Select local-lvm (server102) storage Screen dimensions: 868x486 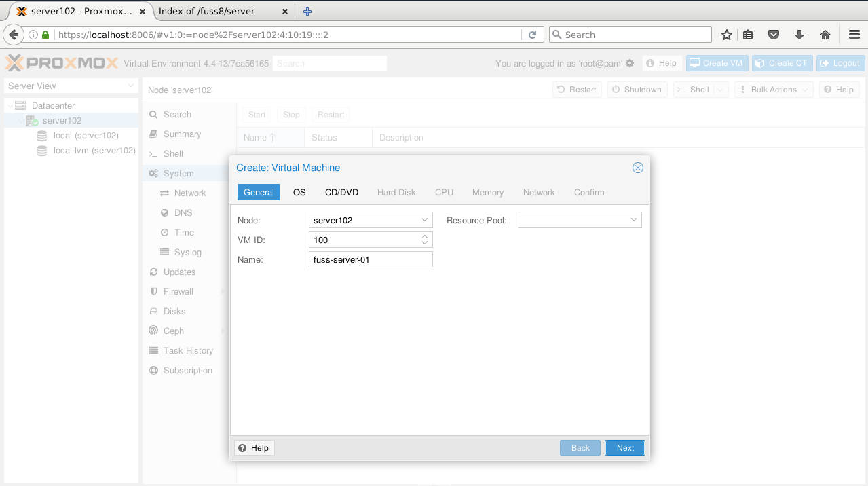point(94,151)
